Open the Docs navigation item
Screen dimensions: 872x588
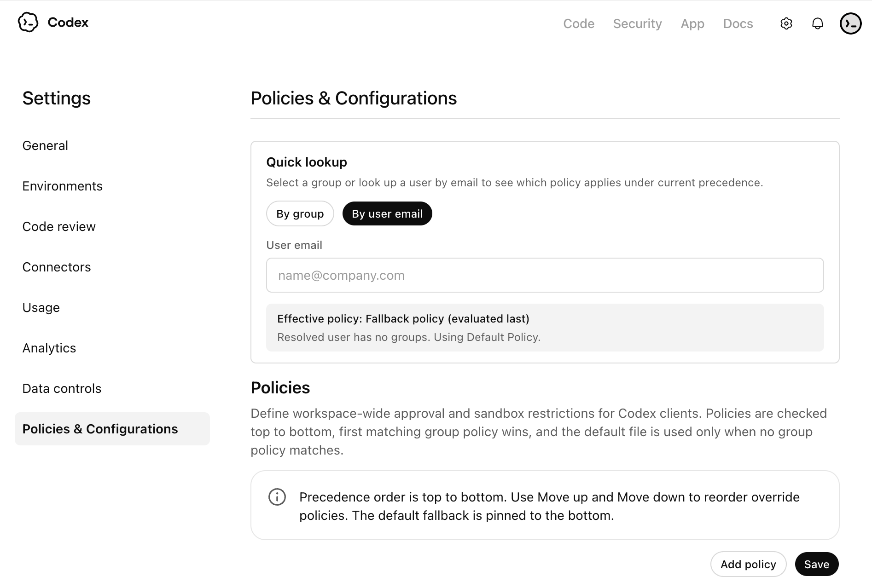pyautogui.click(x=738, y=23)
